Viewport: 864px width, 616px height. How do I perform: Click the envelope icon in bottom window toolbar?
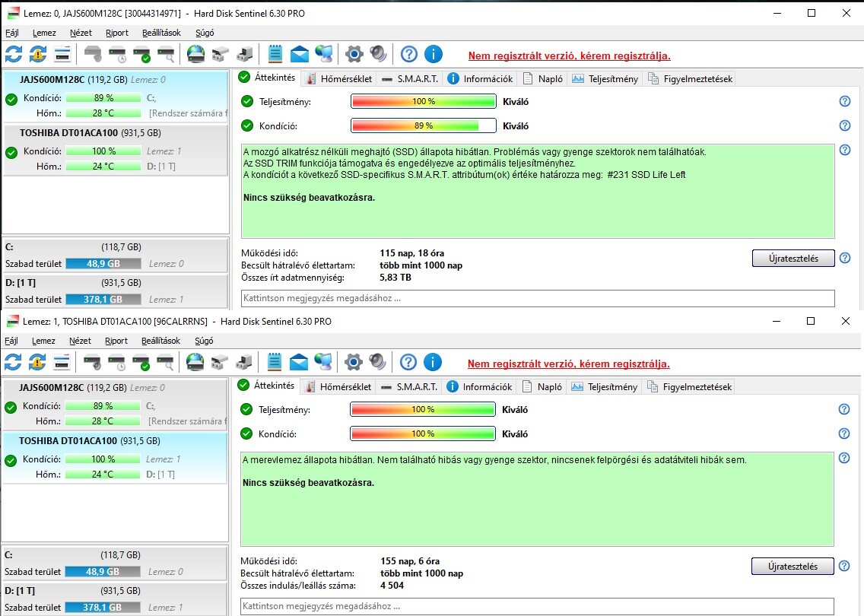[299, 362]
